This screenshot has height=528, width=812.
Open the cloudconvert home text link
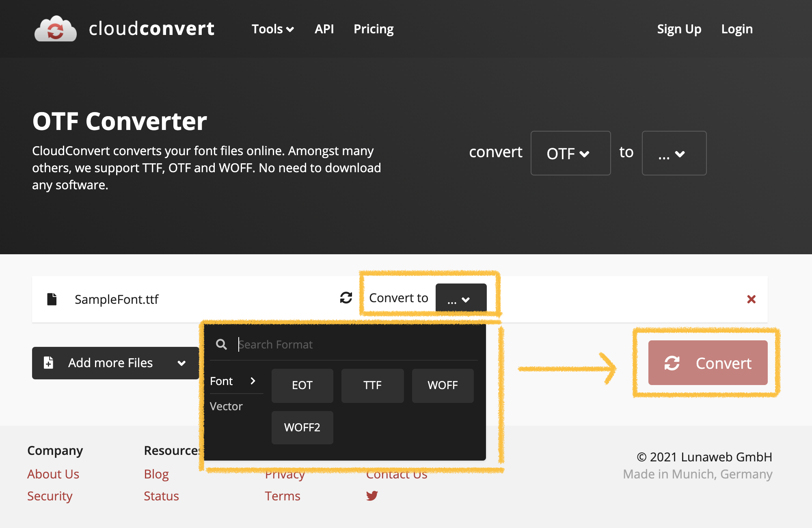click(x=151, y=29)
